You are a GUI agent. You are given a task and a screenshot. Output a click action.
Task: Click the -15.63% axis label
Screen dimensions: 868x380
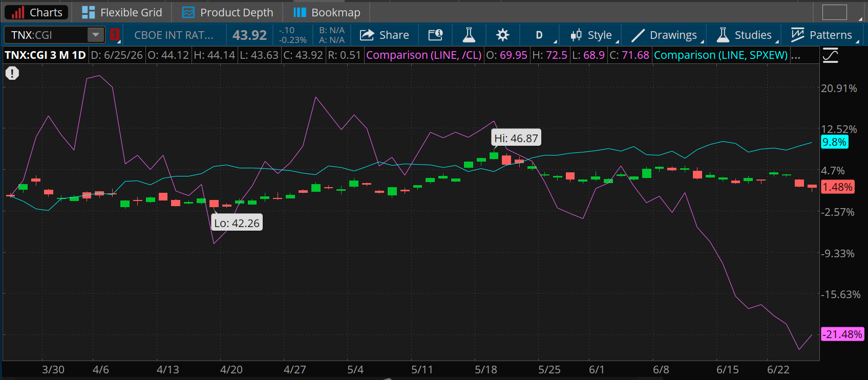(840, 295)
